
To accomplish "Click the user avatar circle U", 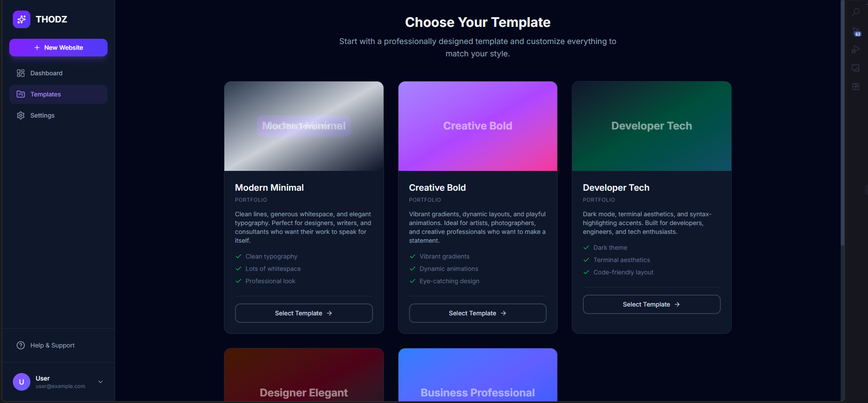I will tap(22, 382).
